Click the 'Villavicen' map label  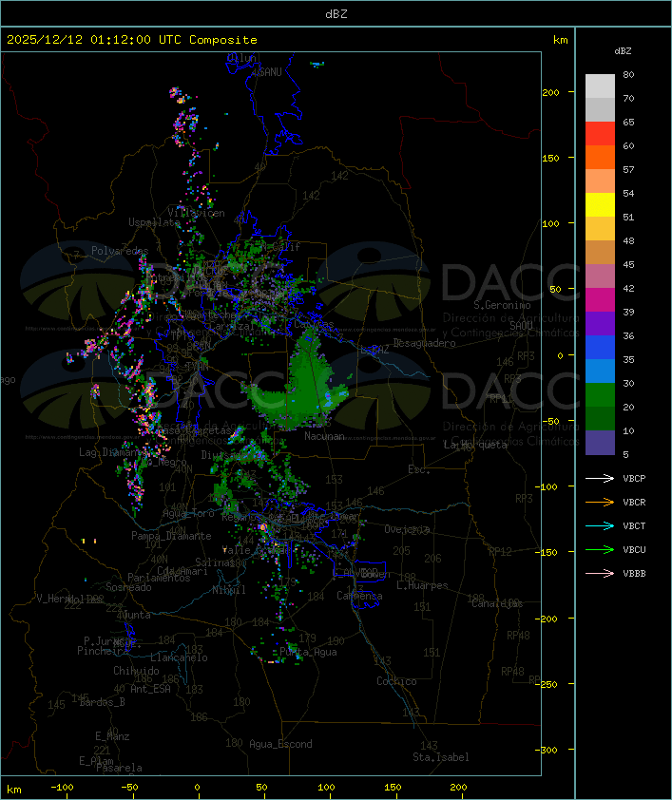pyautogui.click(x=196, y=213)
